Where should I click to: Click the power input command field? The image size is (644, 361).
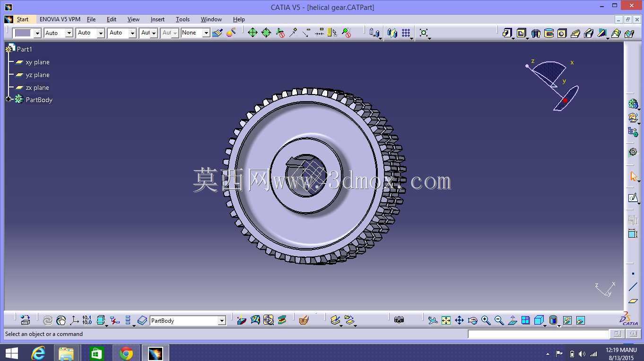538,334
